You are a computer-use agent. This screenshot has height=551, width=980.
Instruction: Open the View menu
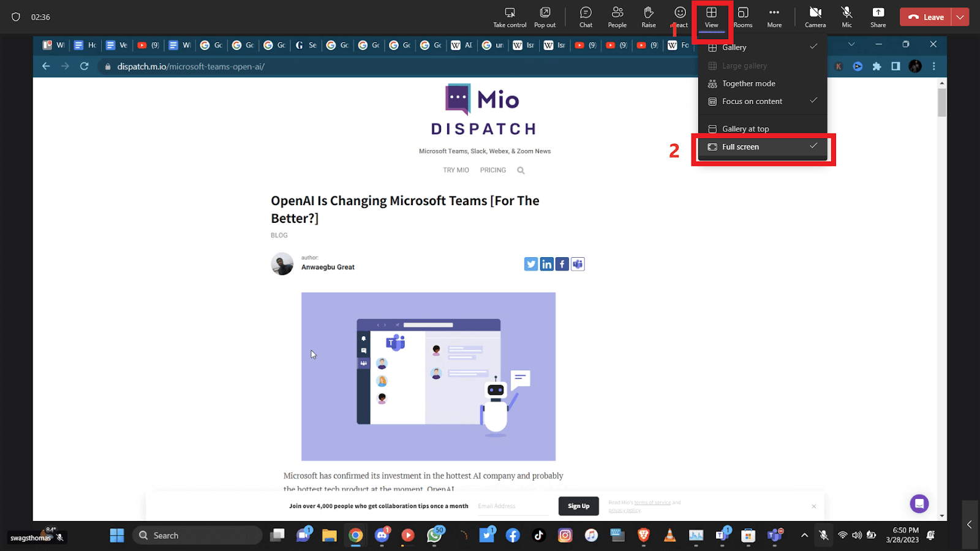point(711,17)
